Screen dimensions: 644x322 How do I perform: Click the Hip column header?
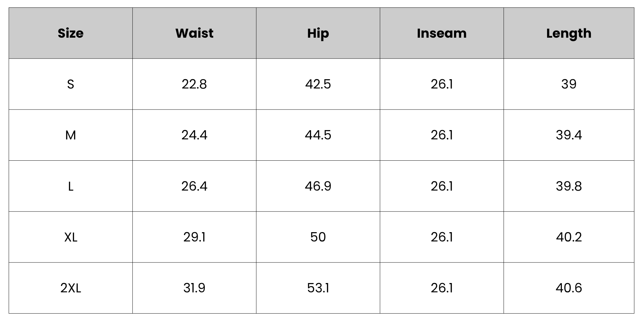coord(318,33)
